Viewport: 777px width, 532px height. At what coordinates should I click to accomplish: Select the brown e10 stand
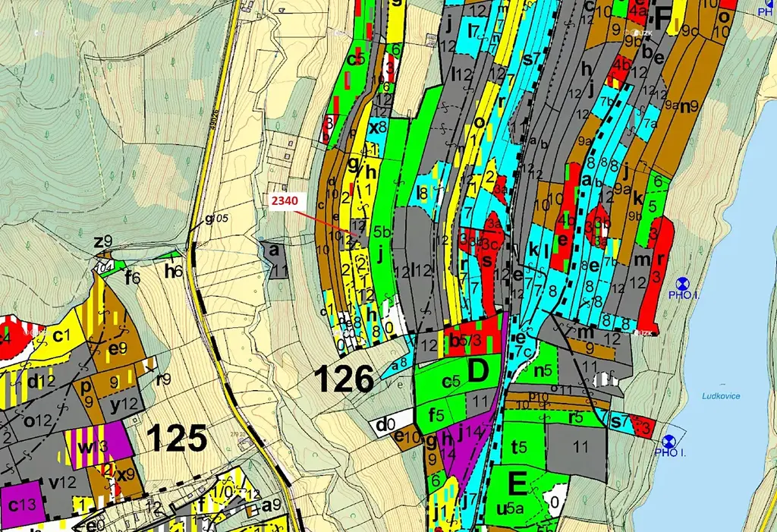[407, 437]
